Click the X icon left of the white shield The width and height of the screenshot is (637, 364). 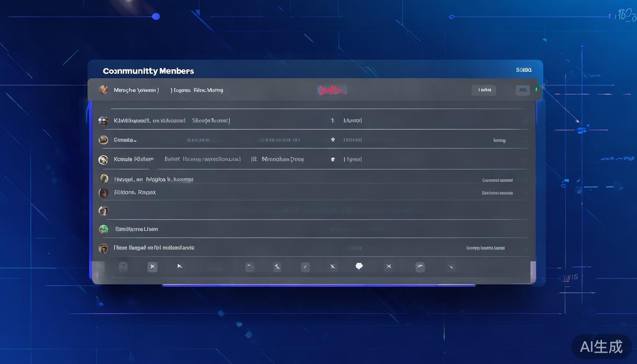click(333, 267)
